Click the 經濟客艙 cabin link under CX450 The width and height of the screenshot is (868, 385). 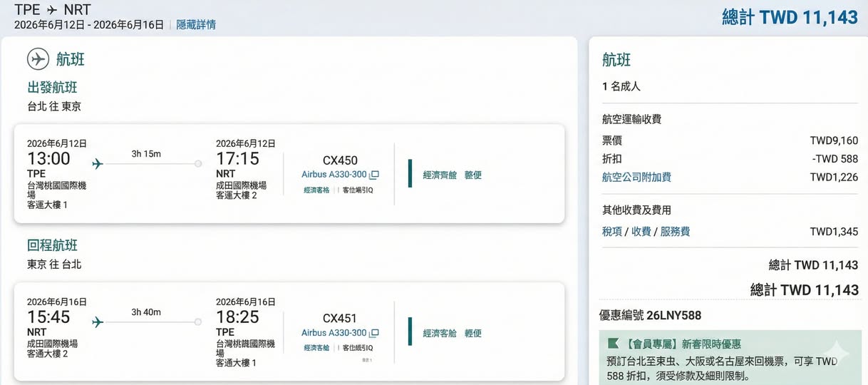tap(316, 190)
